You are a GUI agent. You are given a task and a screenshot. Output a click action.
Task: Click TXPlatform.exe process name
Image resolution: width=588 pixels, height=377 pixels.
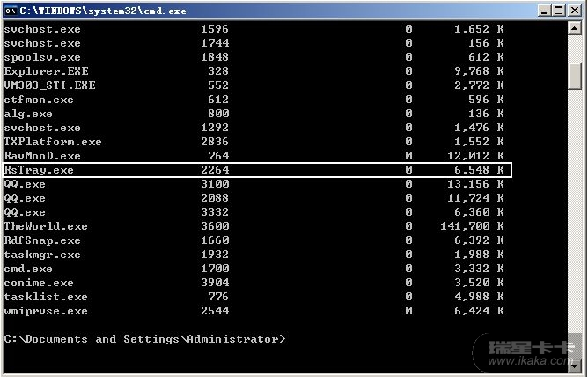click(x=53, y=142)
